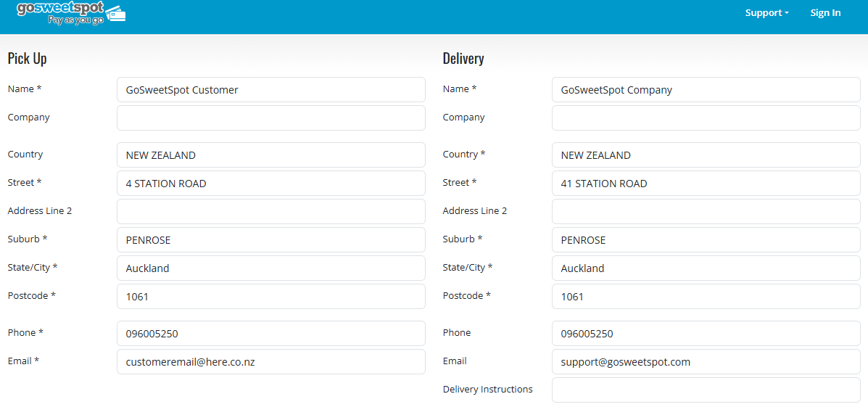This screenshot has width=868, height=407.
Task: Edit the Pick Up Street field
Action: click(x=271, y=184)
